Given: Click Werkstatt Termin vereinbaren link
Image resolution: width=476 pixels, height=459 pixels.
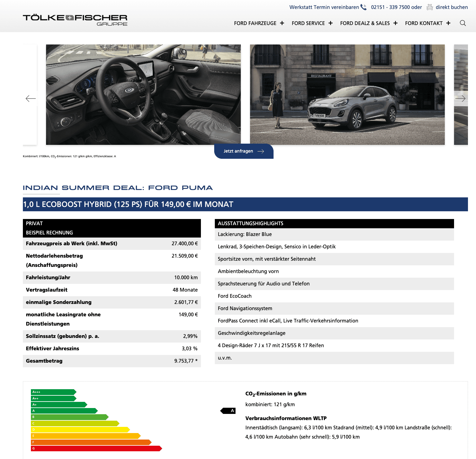Looking at the screenshot, I should point(324,7).
